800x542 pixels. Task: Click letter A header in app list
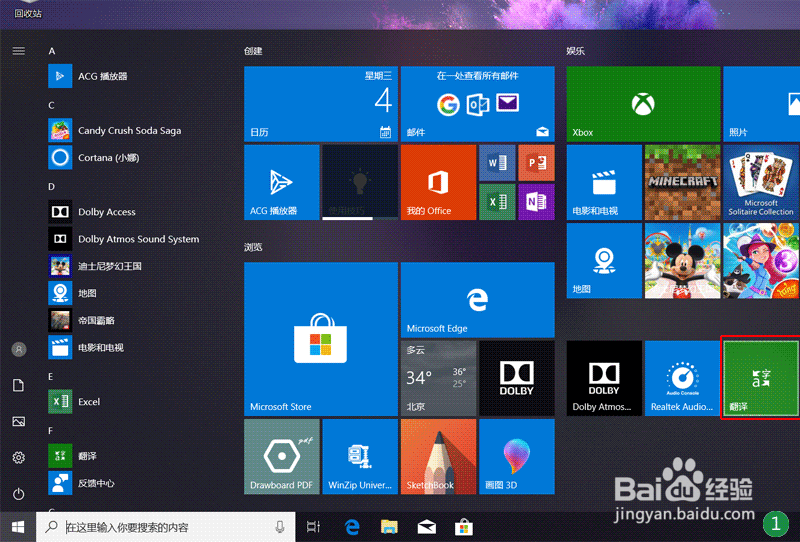click(52, 51)
